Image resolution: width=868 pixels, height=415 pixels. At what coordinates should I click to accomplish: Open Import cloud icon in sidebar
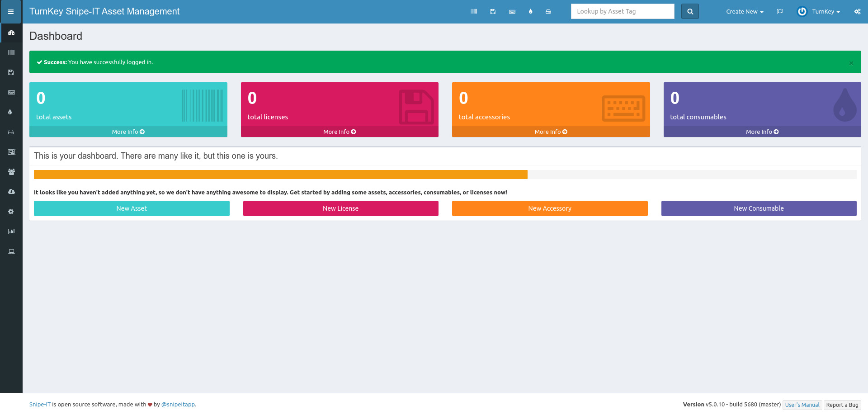pyautogui.click(x=11, y=192)
